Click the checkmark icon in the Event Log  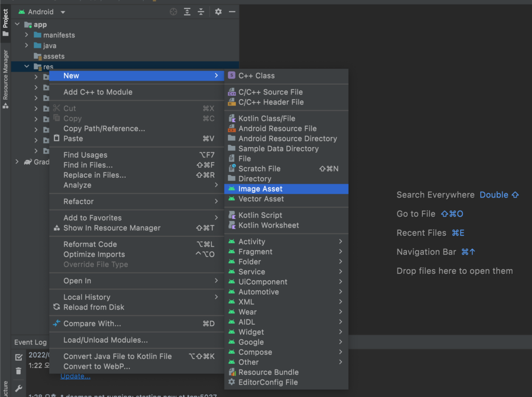(19, 357)
